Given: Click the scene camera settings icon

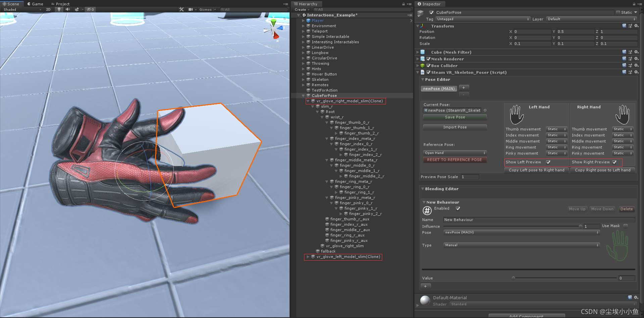Looking at the screenshot, I should tap(191, 9).
